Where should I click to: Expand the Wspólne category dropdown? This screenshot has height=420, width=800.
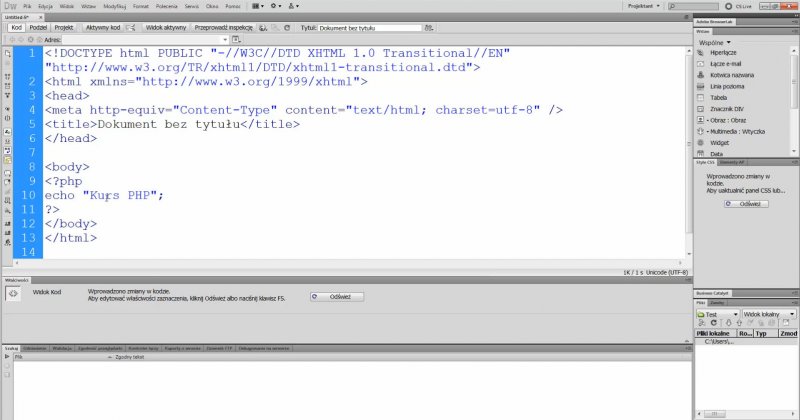pyautogui.click(x=715, y=43)
